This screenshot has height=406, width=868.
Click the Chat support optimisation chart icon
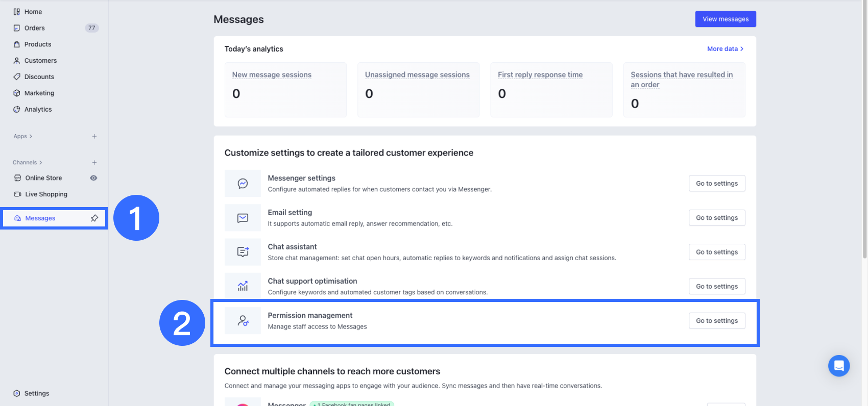pyautogui.click(x=243, y=286)
